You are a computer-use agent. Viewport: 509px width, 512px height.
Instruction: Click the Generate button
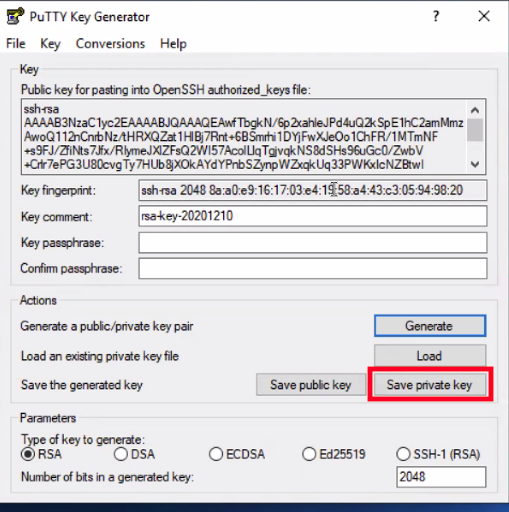tap(430, 326)
